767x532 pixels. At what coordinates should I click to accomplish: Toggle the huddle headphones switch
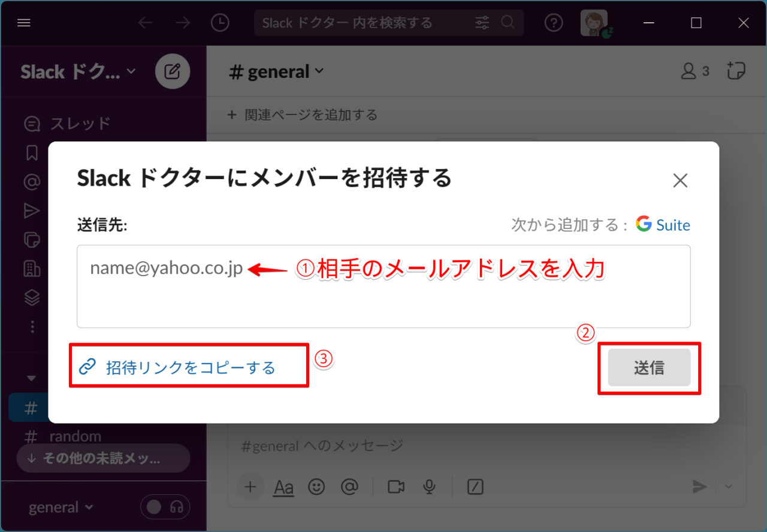click(165, 507)
